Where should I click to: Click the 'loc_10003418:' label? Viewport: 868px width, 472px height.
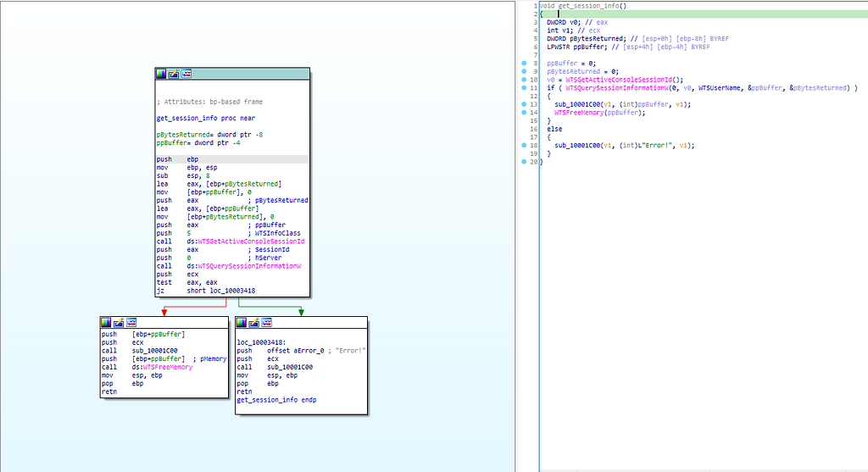[x=261, y=342]
